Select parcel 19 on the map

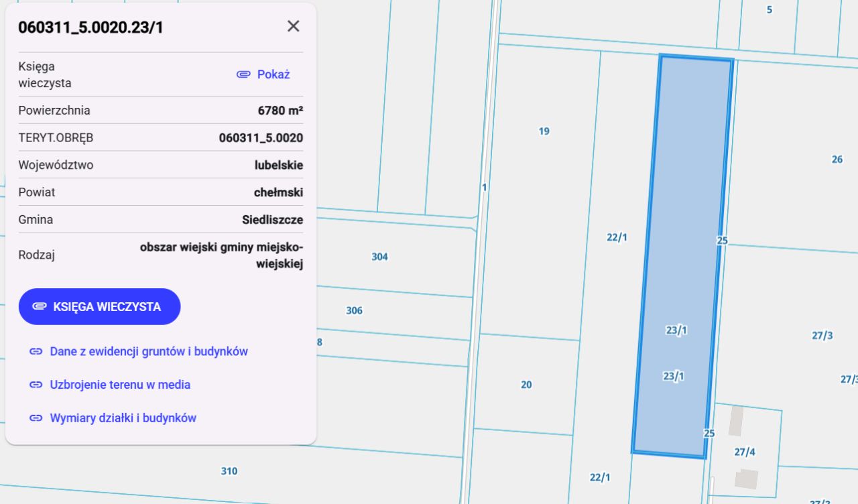point(544,131)
